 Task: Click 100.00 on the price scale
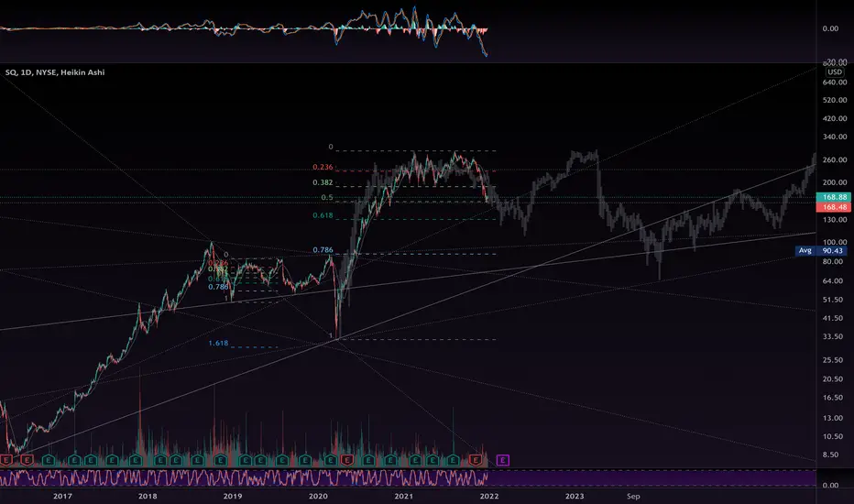(x=835, y=243)
